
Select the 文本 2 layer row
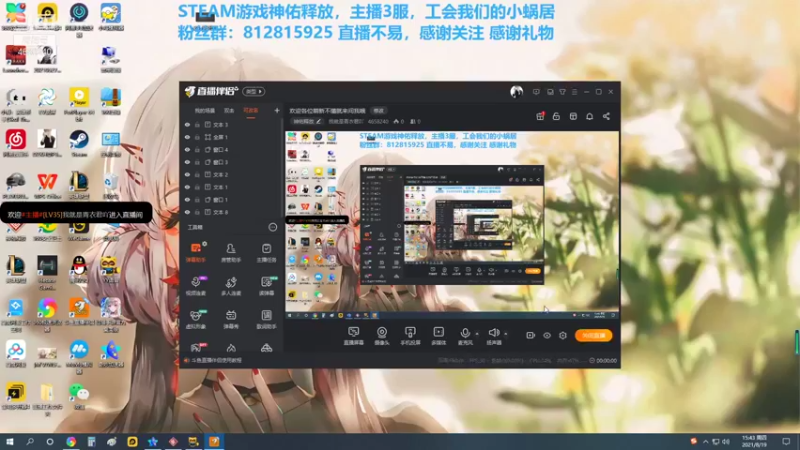point(232,174)
